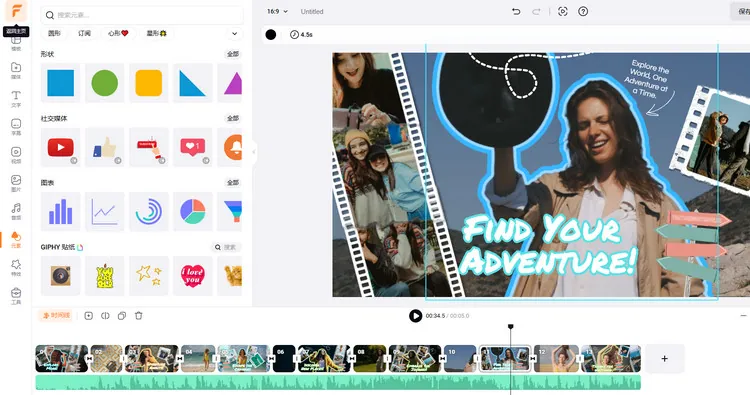Click the search elements input field
Image resolution: width=750 pixels, height=395 pixels.
[x=142, y=15]
